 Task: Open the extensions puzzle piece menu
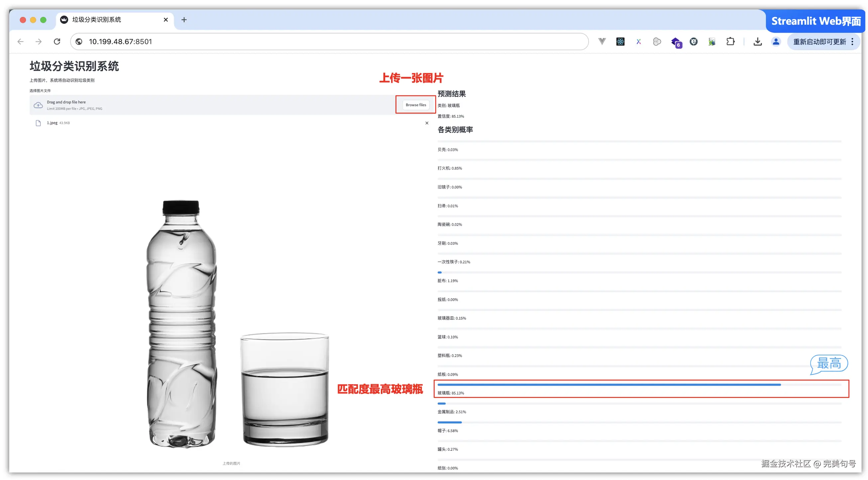click(730, 42)
